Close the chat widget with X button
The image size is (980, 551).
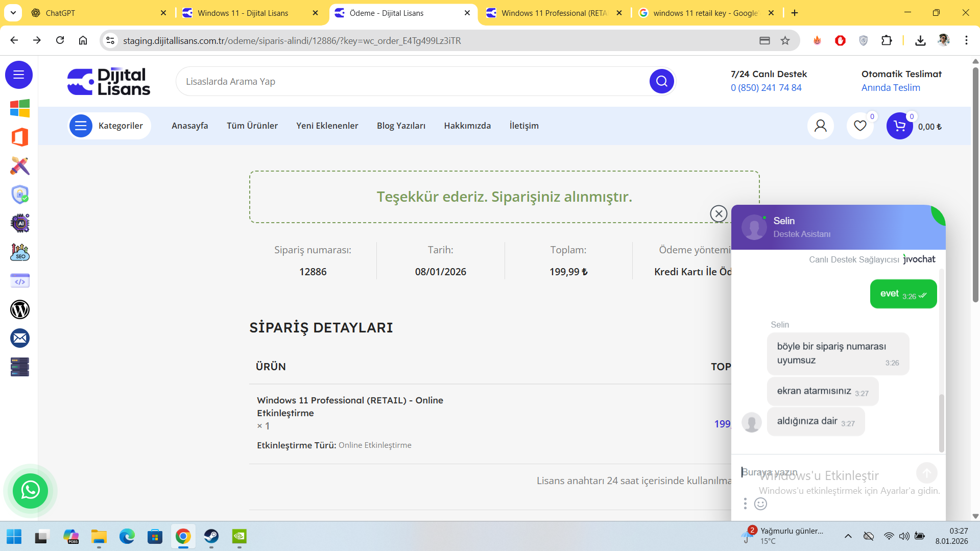coord(719,213)
